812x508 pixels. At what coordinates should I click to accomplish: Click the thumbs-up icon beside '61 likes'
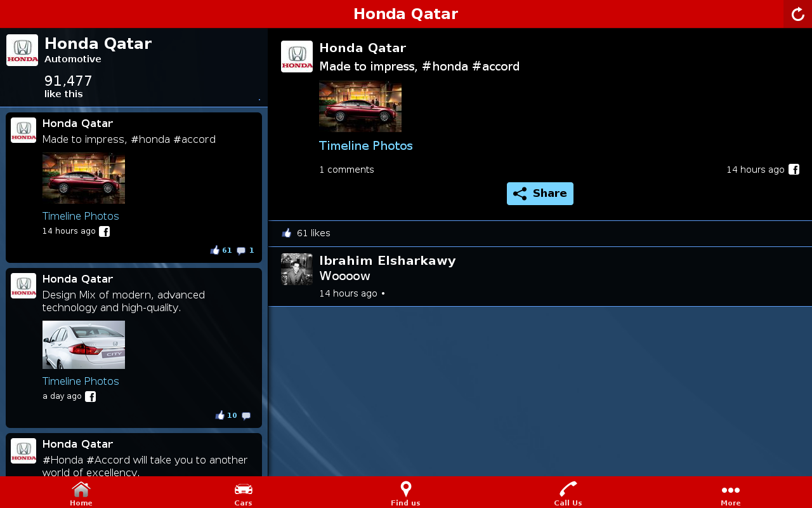click(x=287, y=233)
